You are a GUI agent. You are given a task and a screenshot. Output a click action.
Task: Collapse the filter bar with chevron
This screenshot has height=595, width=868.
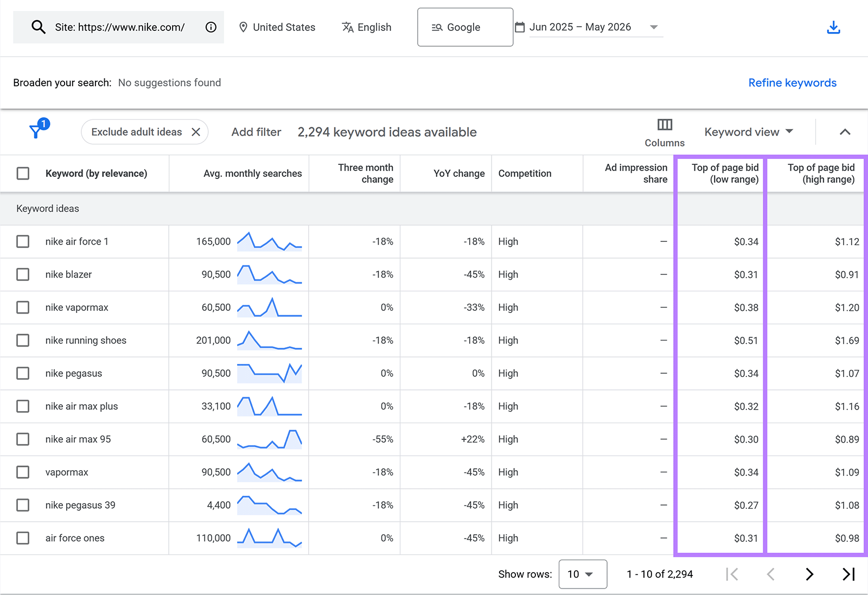point(845,132)
